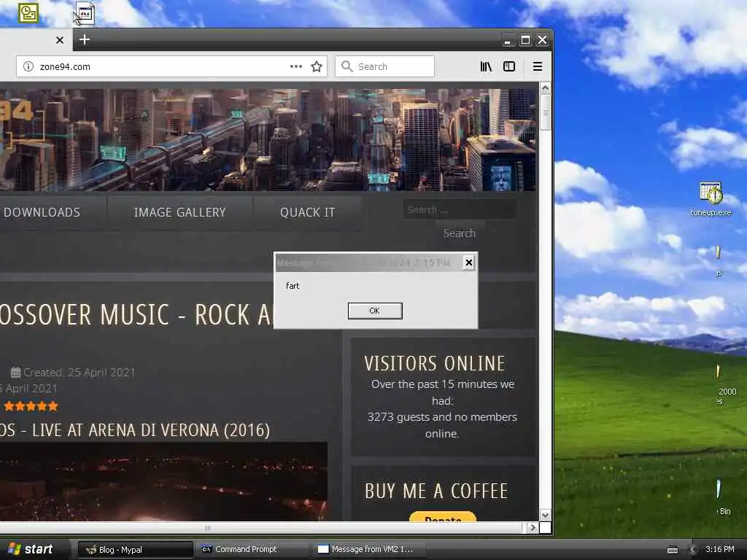Switch to Blog - Mypal taskbar item
The image size is (747, 560).
135,550
